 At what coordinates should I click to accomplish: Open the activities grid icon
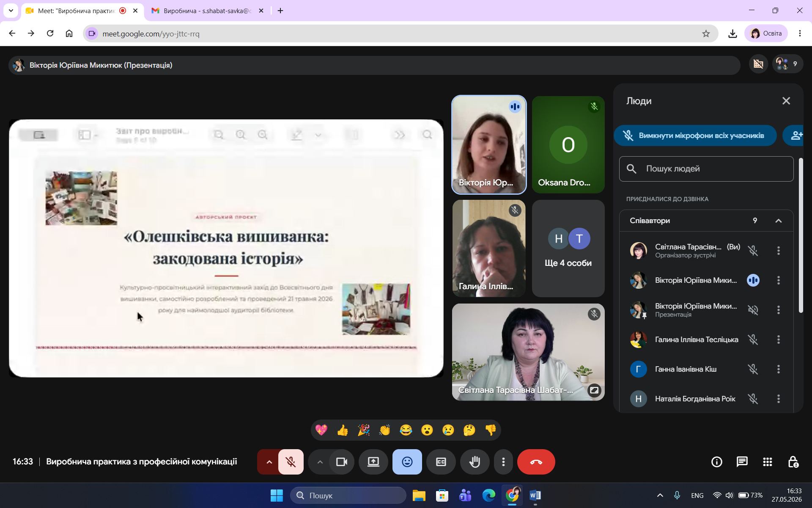coord(768,462)
